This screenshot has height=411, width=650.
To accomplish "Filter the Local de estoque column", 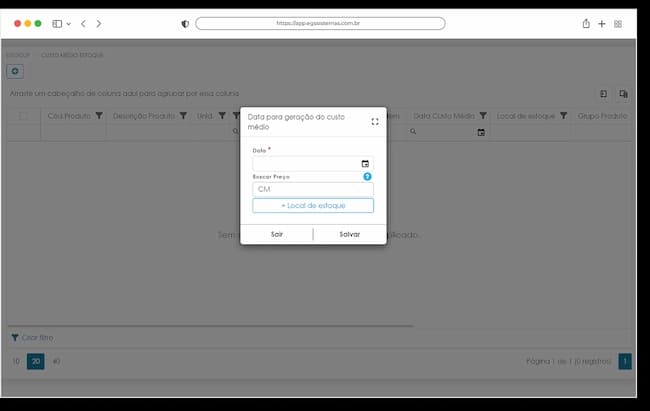I will tap(563, 116).
